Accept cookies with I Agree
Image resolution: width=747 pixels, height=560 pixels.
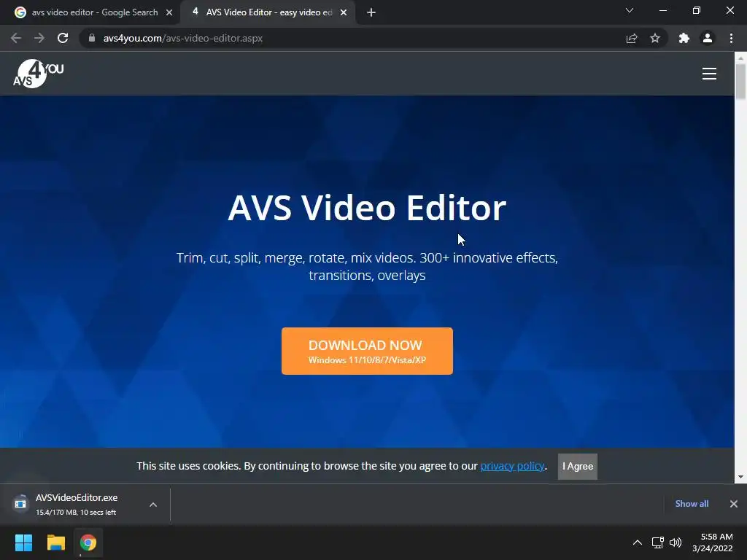[x=578, y=466]
